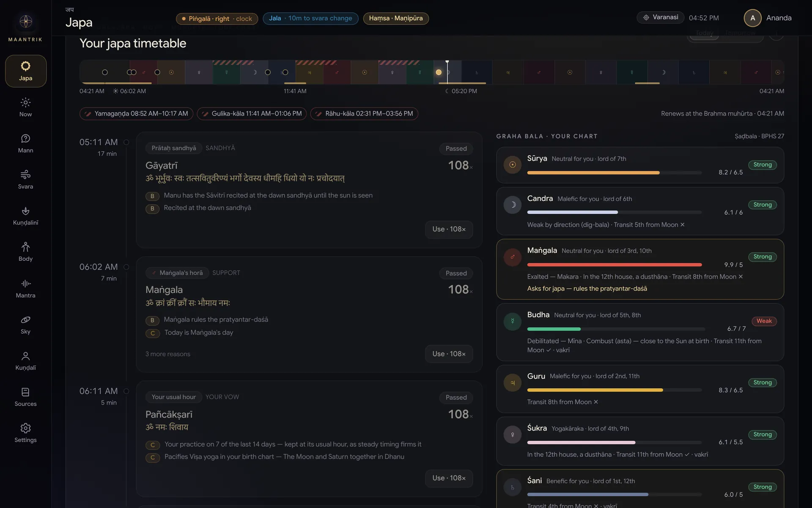
Task: Click the Guru Jupiter glyph icon
Action: pos(513,383)
